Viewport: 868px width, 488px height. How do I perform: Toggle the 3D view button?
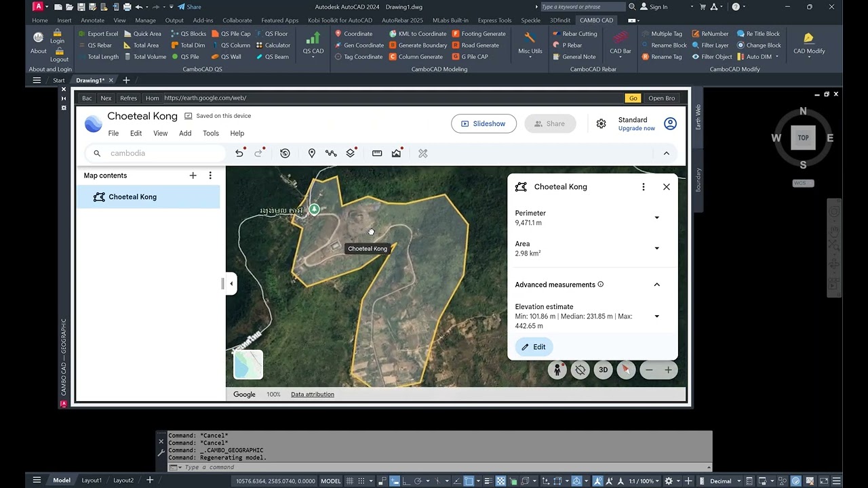pos(603,370)
